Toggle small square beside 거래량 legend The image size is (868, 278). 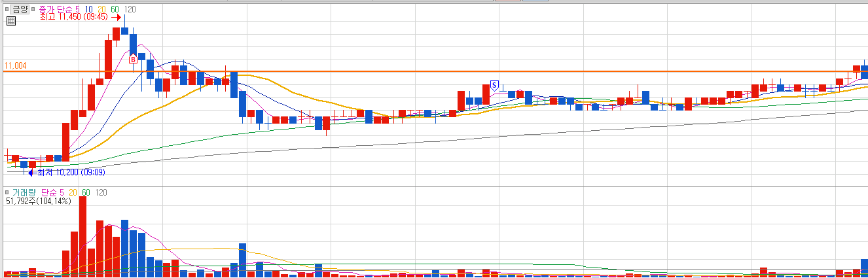click(7, 192)
